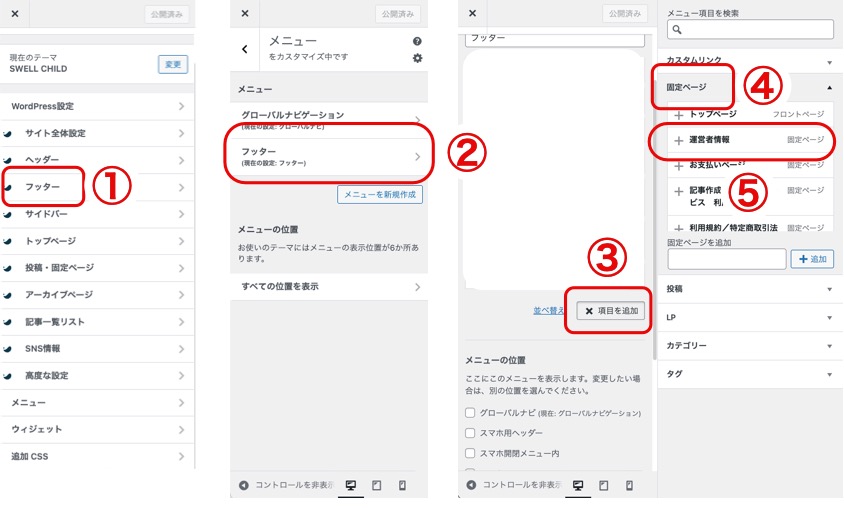Click the plus icon next to お支払いページ
Image resolution: width=844 pixels, height=509 pixels.
pyautogui.click(x=679, y=165)
